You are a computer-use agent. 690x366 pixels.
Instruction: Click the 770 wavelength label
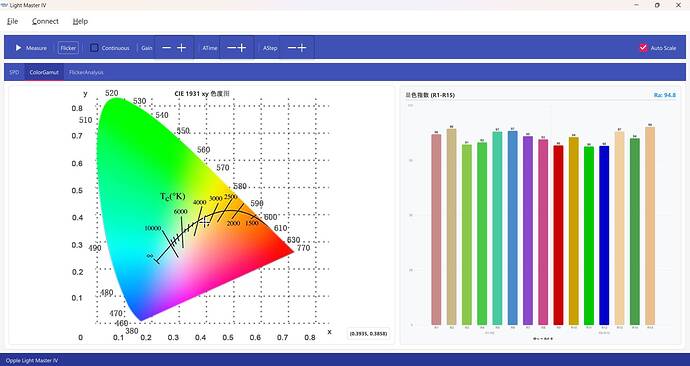(x=303, y=248)
